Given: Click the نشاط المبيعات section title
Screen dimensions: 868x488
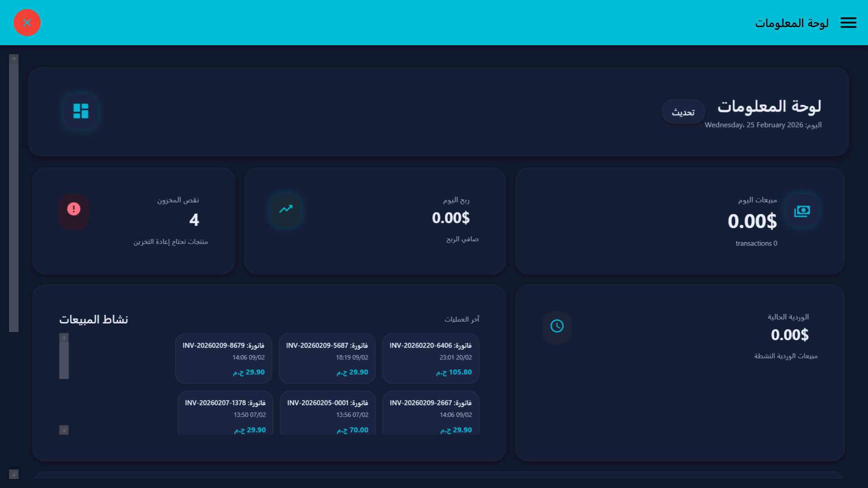Looking at the screenshot, I should tap(94, 319).
